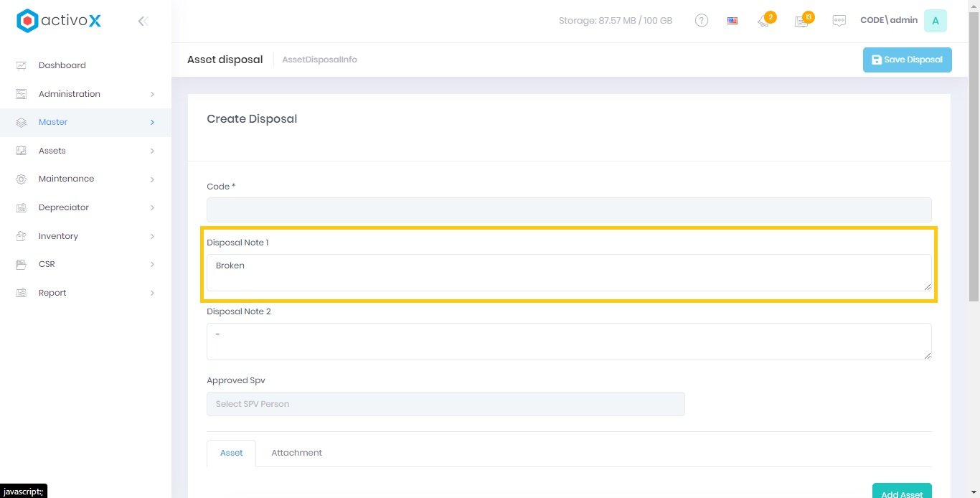This screenshot has height=498, width=980.
Task: Open the Approved Spv person dropdown
Action: click(x=446, y=404)
